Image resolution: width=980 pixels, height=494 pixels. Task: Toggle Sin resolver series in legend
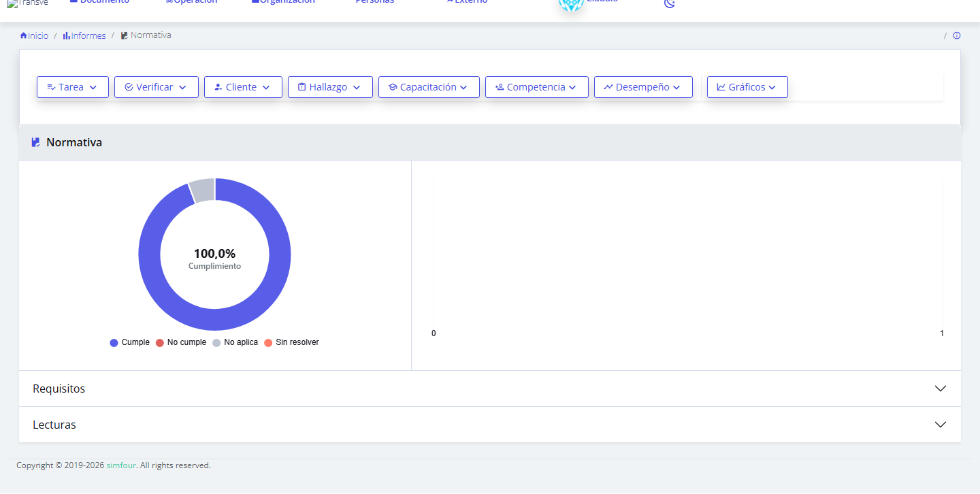(291, 342)
